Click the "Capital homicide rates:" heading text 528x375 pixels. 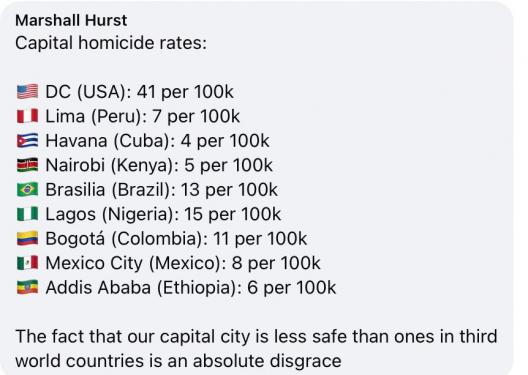click(x=111, y=43)
